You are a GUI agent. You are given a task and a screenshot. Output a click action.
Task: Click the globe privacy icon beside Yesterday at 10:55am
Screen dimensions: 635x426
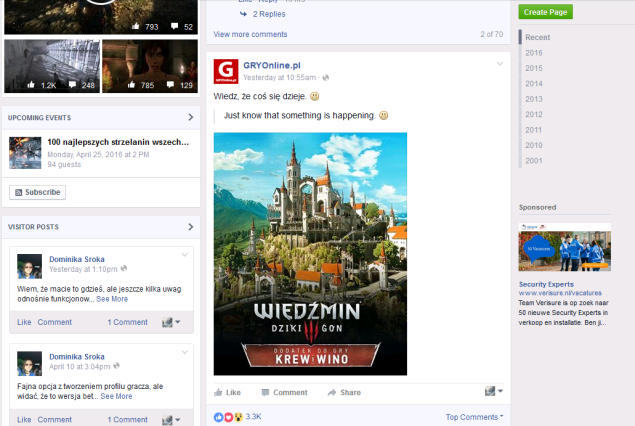(326, 77)
